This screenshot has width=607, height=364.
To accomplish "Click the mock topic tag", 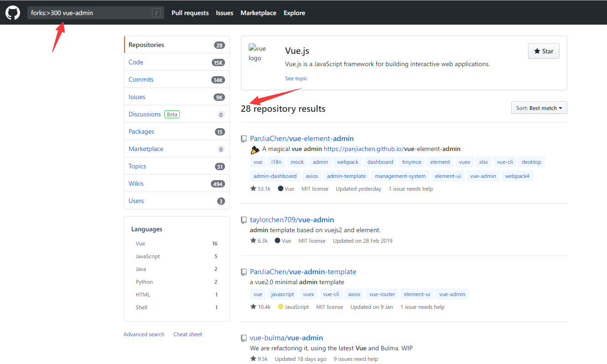I will pyautogui.click(x=297, y=162).
